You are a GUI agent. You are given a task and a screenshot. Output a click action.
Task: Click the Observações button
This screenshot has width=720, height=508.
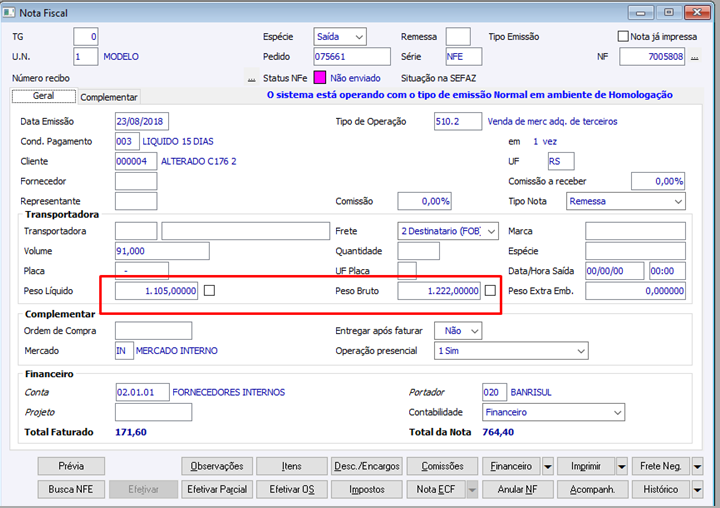click(217, 466)
